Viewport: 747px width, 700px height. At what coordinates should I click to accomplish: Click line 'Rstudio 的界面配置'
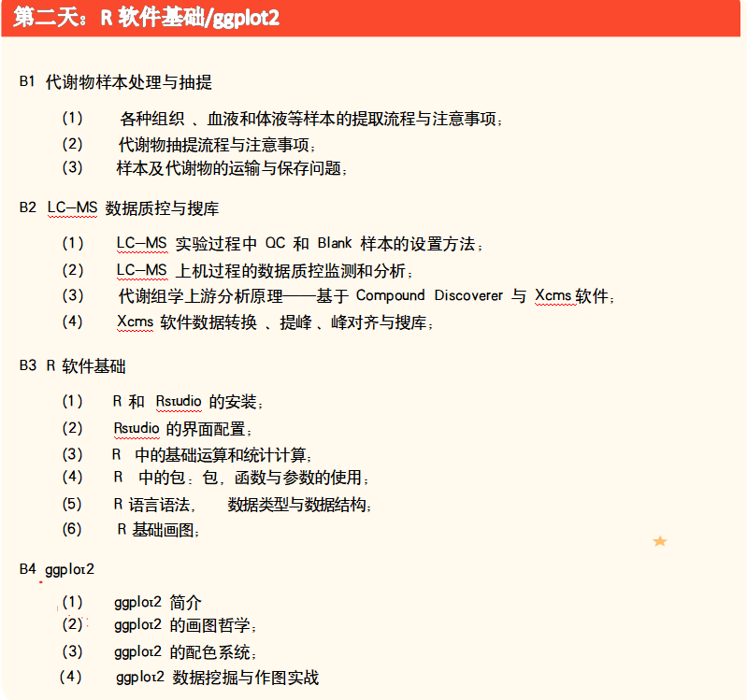click(182, 429)
